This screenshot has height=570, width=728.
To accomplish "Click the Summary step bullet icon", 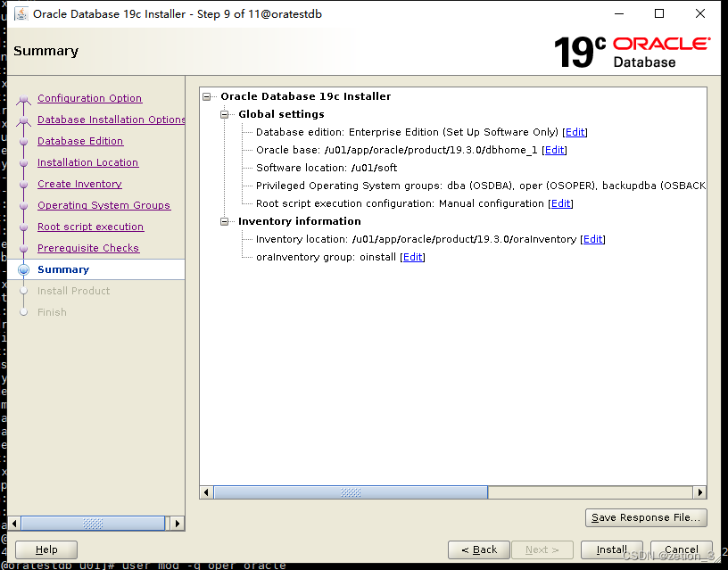I will tap(24, 269).
